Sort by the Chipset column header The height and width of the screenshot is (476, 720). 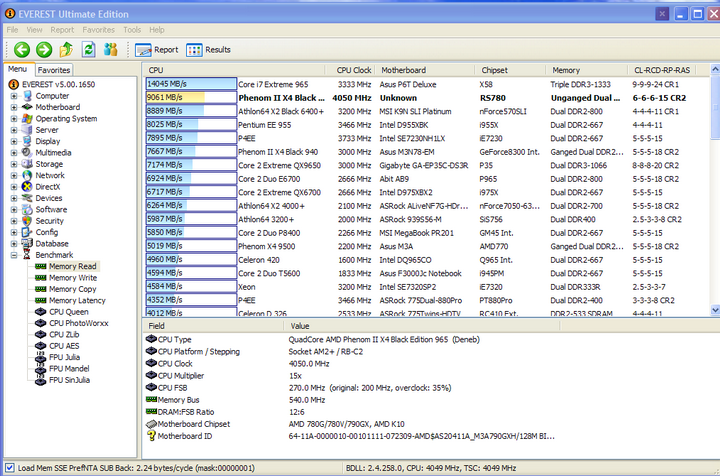511,70
